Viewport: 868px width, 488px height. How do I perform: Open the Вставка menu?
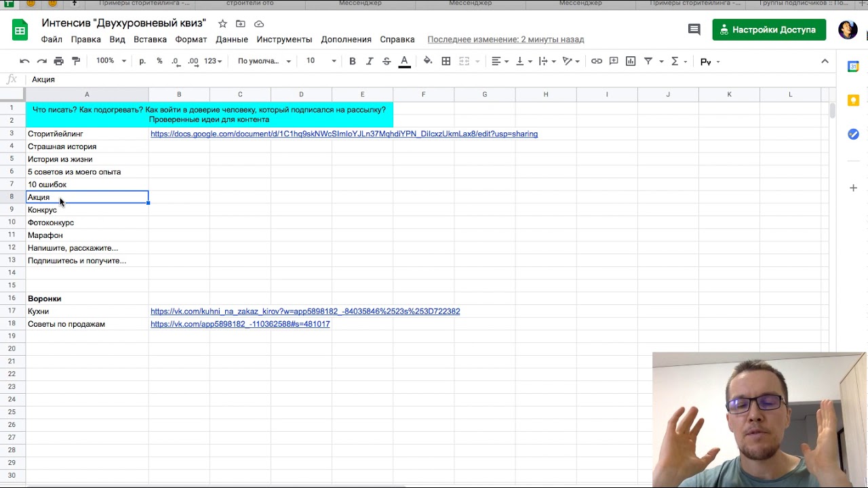click(150, 39)
